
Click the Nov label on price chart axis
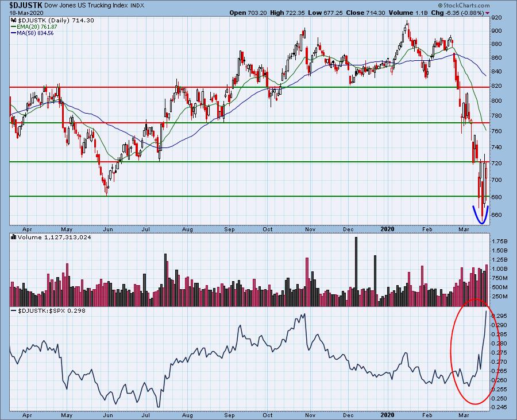pyautogui.click(x=310, y=230)
